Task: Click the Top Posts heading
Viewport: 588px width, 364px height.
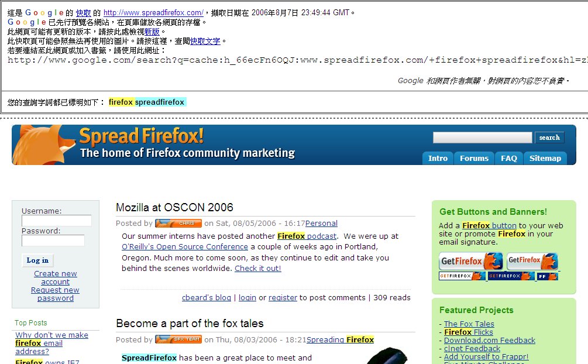Action: pyautogui.click(x=31, y=322)
